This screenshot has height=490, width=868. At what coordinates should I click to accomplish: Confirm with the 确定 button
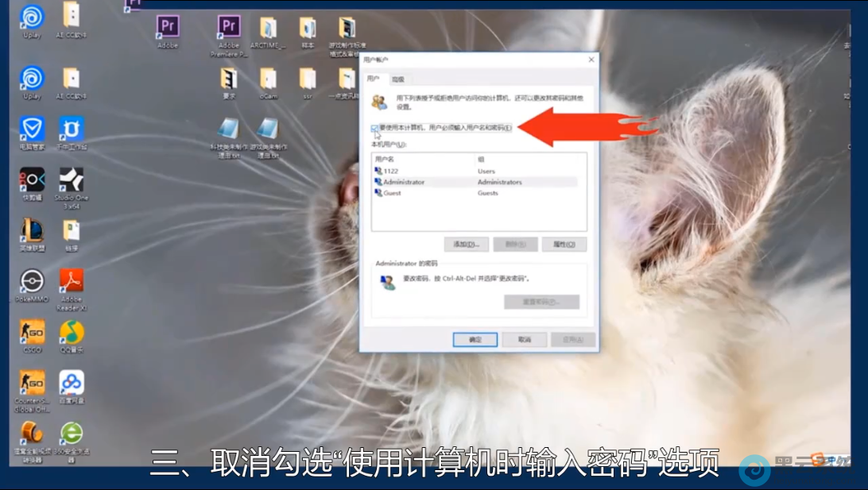coord(475,339)
